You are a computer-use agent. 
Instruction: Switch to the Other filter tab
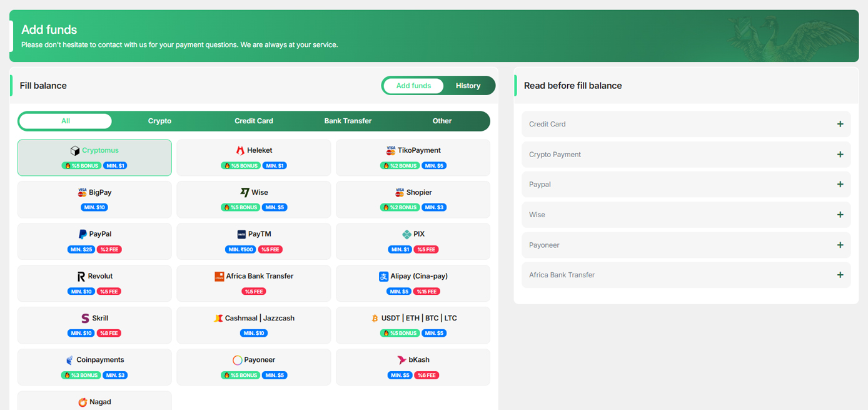point(442,121)
